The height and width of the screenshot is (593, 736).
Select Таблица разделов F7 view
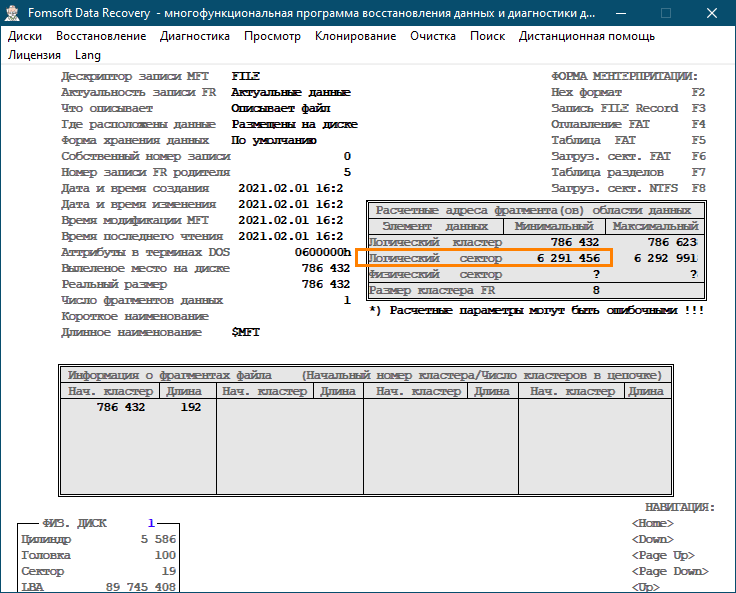click(x=628, y=172)
